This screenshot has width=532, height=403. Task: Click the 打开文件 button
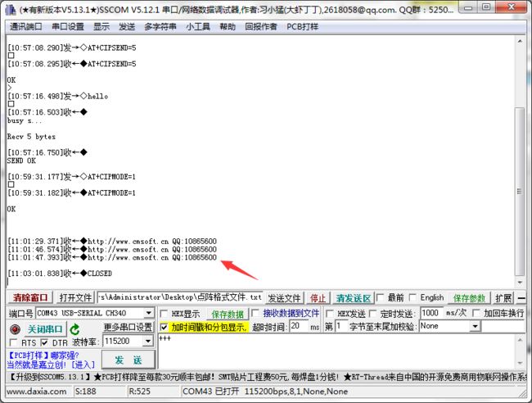click(75, 298)
